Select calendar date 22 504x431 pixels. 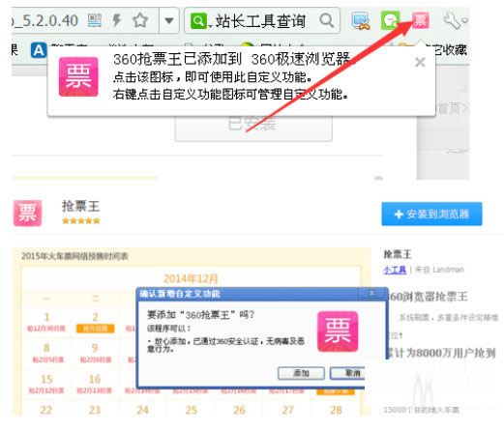tap(45, 410)
